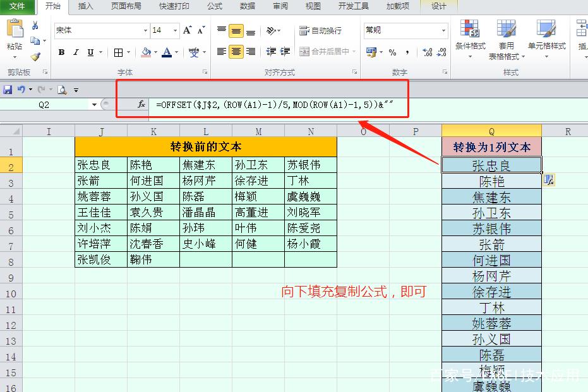Image resolution: width=588 pixels, height=392 pixels.
Task: Click 合并后居中 merge button
Action: coord(325,51)
